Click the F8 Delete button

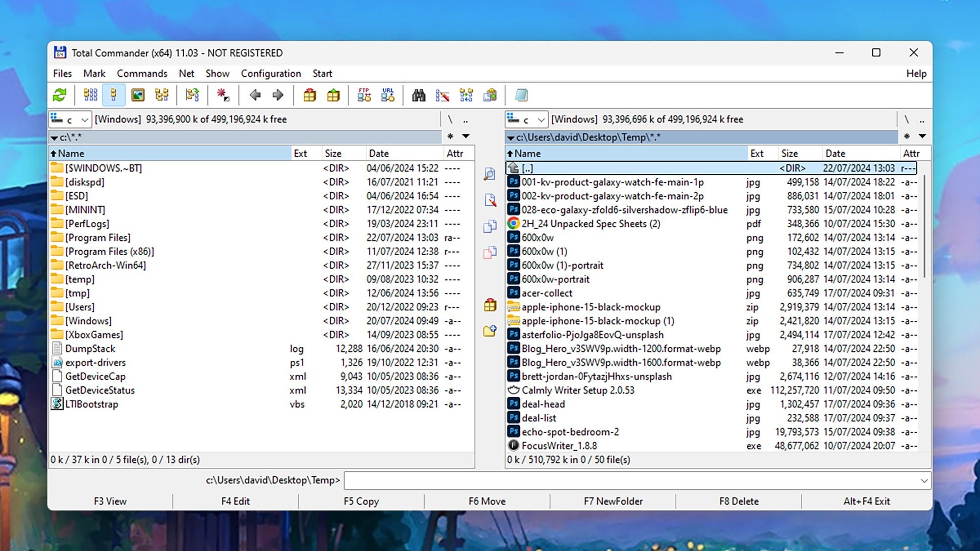point(739,501)
